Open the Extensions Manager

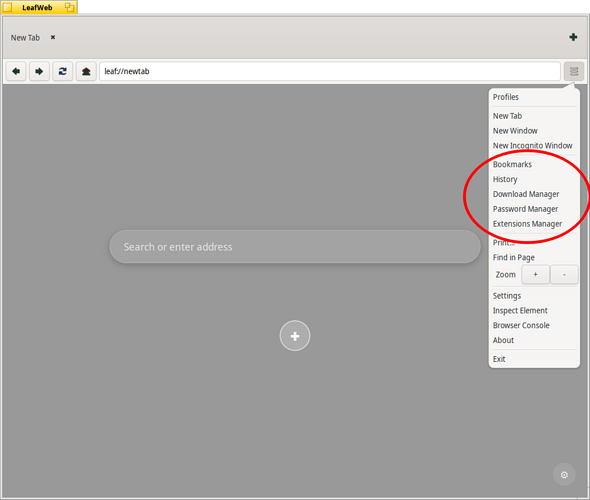click(534, 224)
